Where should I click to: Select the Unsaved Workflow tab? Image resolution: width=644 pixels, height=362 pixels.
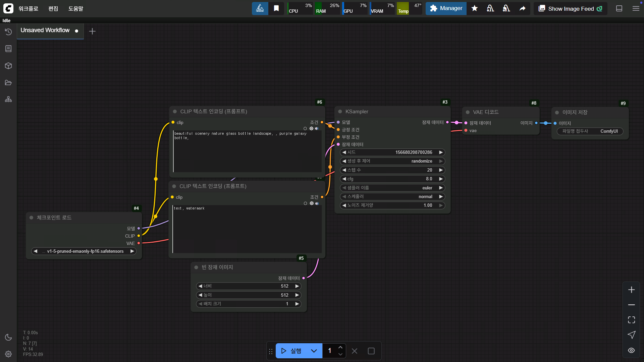pos(45,31)
